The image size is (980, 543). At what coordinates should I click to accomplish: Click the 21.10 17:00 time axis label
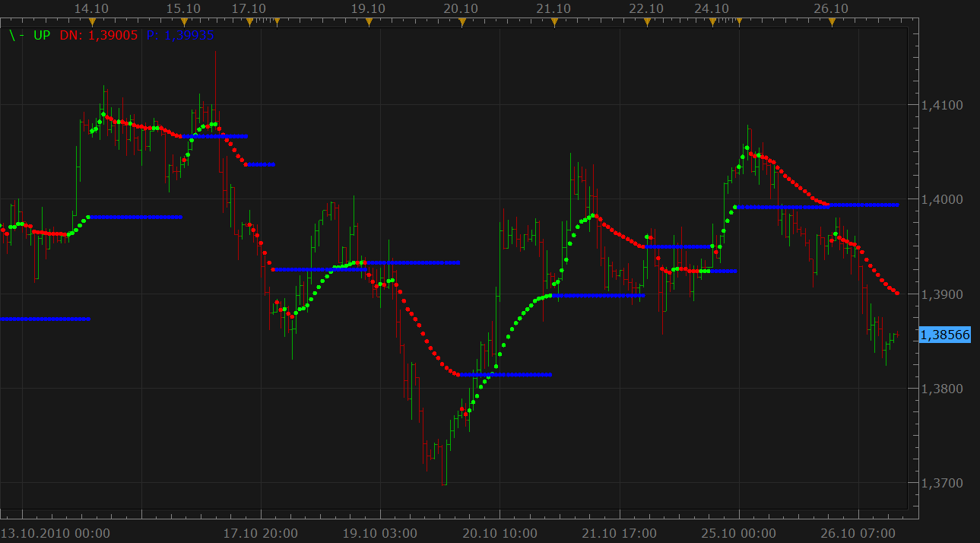620,533
